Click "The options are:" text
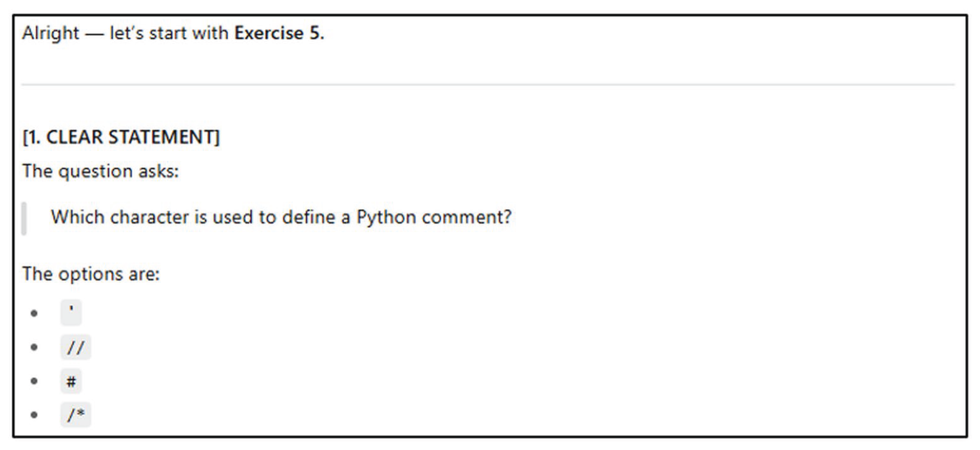 [x=91, y=274]
